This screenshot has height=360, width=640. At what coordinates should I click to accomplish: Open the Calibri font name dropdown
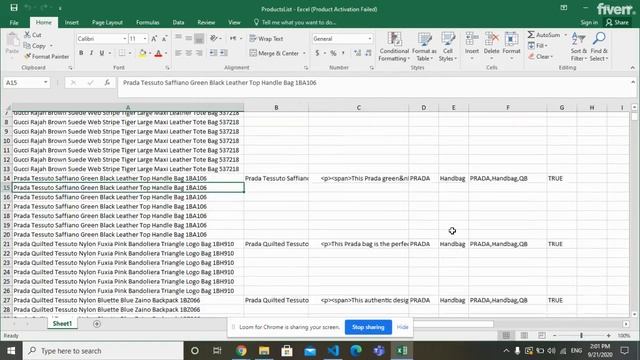tap(124, 39)
